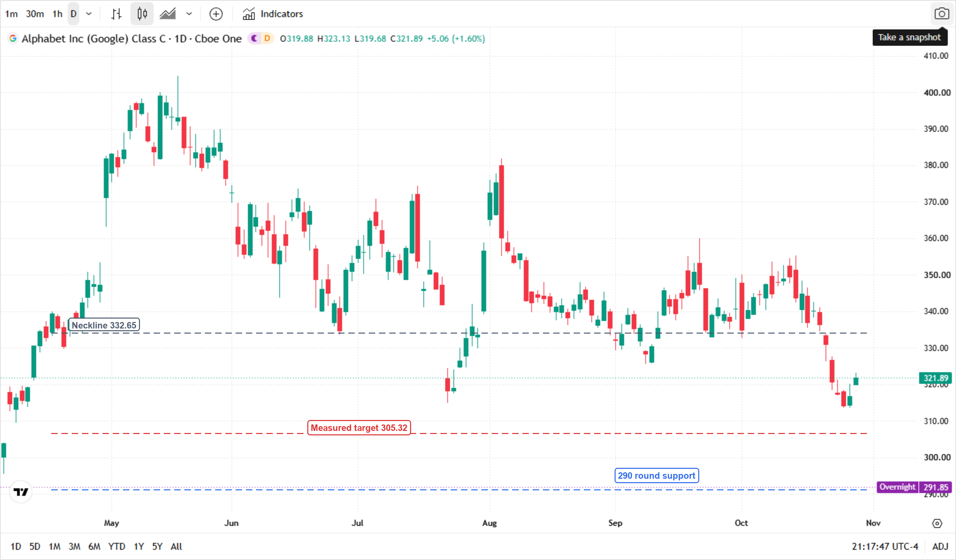Image resolution: width=956 pixels, height=560 pixels.
Task: Select the D daily timeframe
Action: click(74, 14)
